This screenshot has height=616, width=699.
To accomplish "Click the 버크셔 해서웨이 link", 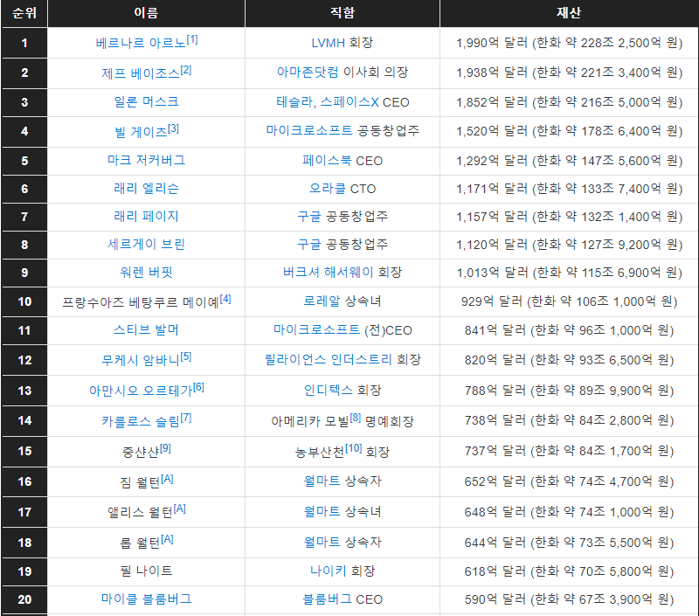I will click(x=328, y=272).
